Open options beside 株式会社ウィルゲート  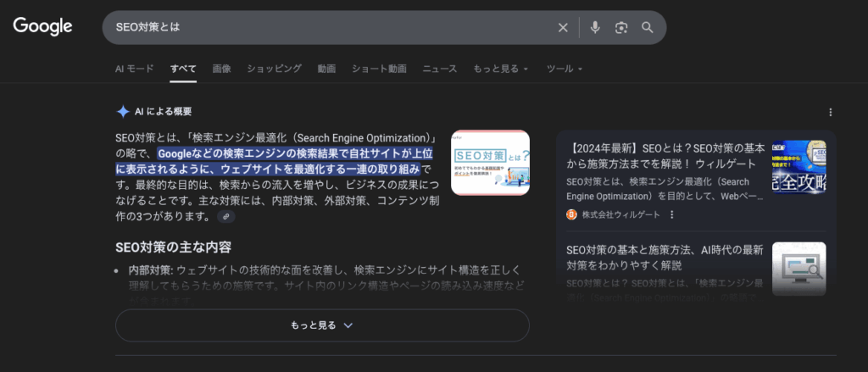672,215
